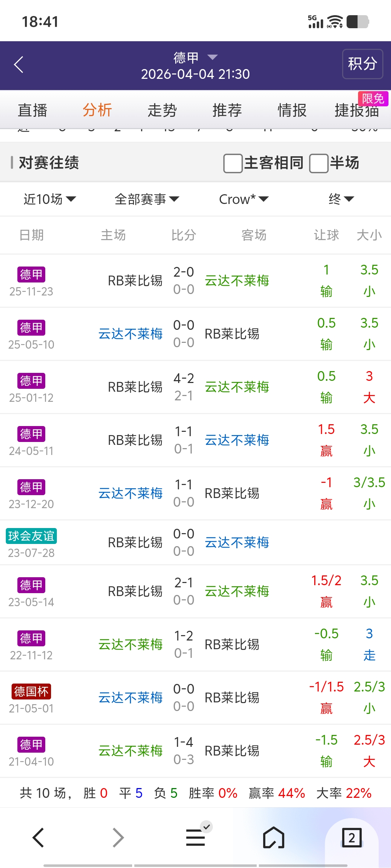This screenshot has width=391, height=868.
Task: Open the 全部赛事 competition filter
Action: click(147, 199)
